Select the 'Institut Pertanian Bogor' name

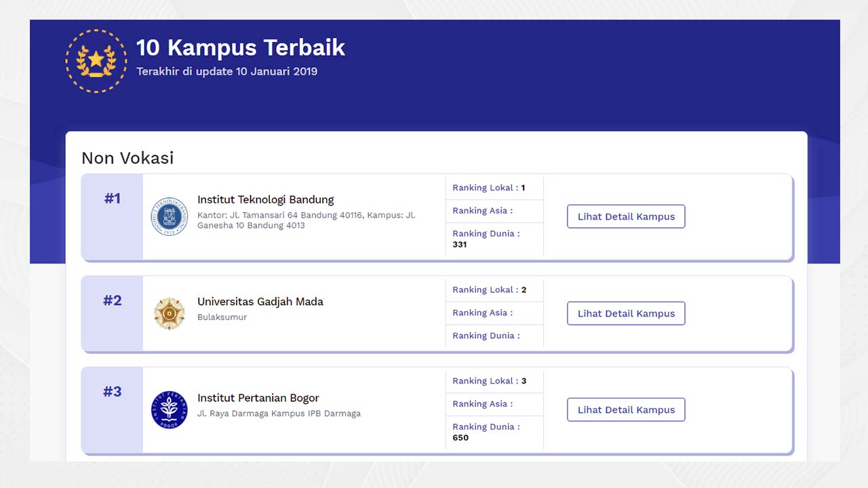tap(258, 398)
